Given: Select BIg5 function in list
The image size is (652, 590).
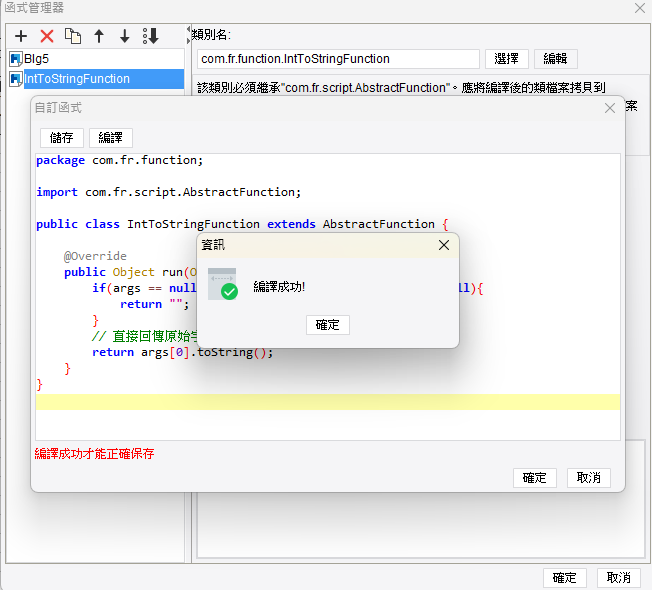Looking at the screenshot, I should [x=96, y=59].
